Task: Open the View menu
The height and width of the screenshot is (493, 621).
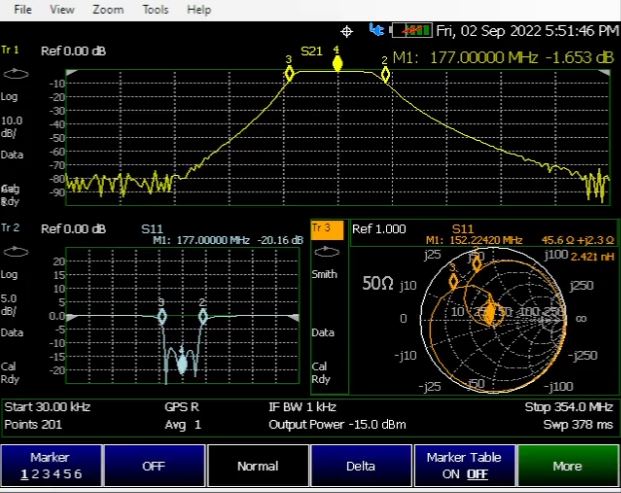Action: click(62, 9)
